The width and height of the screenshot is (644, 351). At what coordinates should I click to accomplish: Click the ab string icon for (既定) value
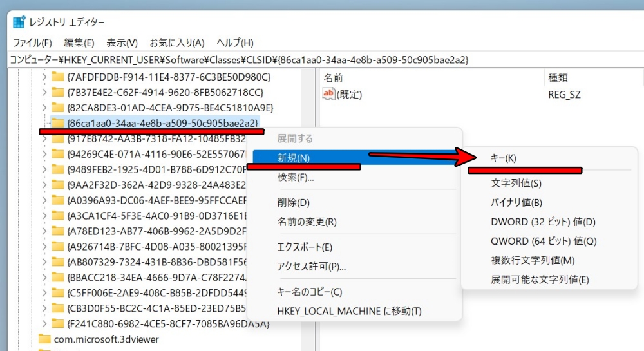328,95
